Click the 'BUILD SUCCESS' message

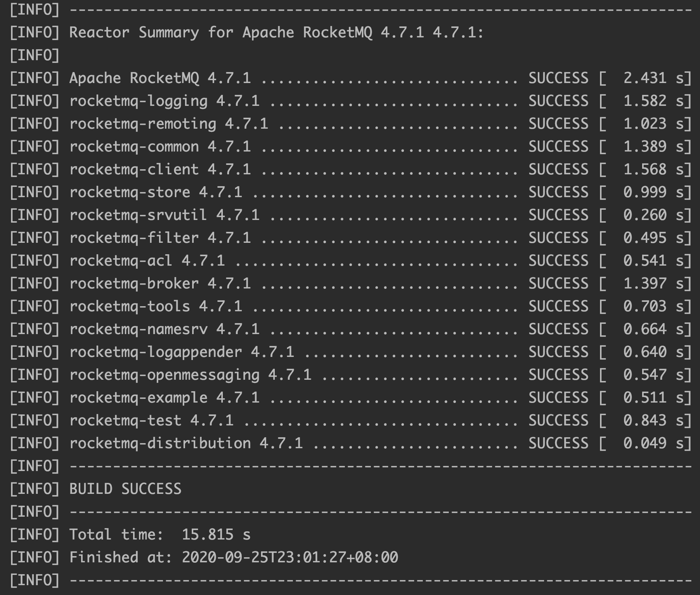[x=125, y=489]
